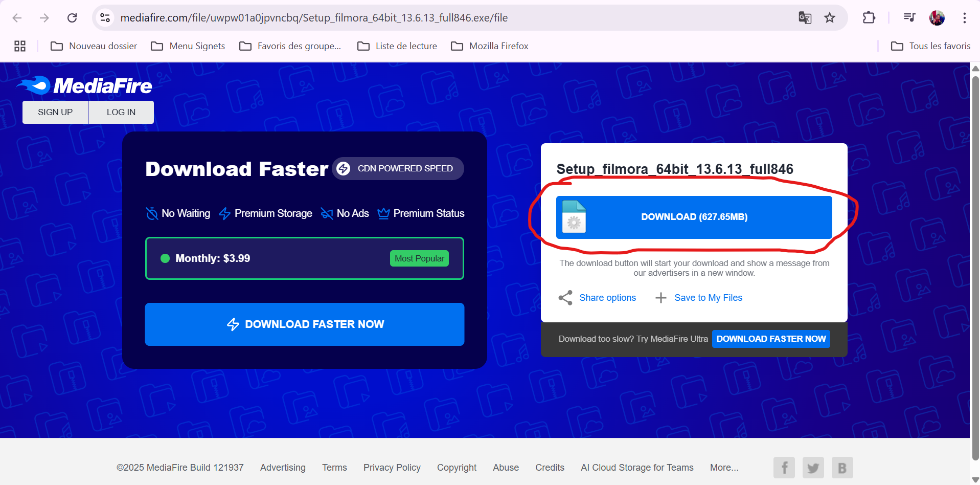The height and width of the screenshot is (485, 980).
Task: Click the plus icon for Save to My Files
Action: point(660,298)
